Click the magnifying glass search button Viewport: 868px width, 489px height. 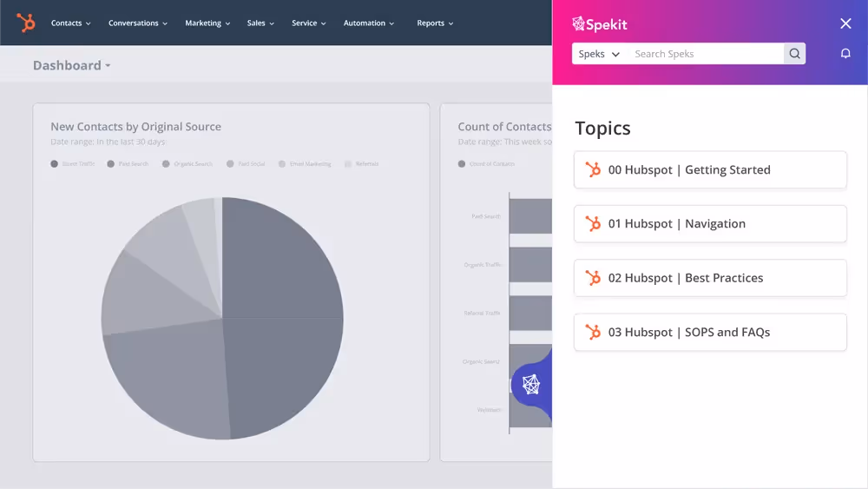click(x=795, y=54)
